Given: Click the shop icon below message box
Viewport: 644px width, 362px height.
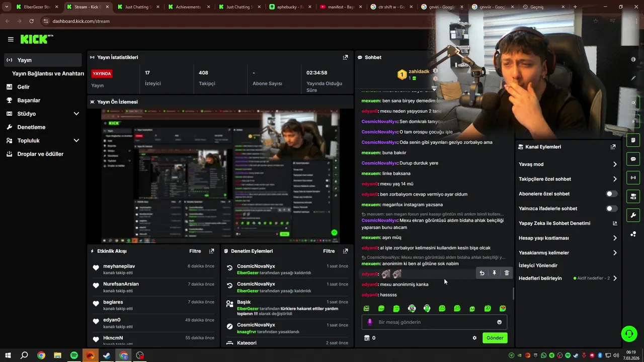Looking at the screenshot, I should pyautogui.click(x=367, y=338).
